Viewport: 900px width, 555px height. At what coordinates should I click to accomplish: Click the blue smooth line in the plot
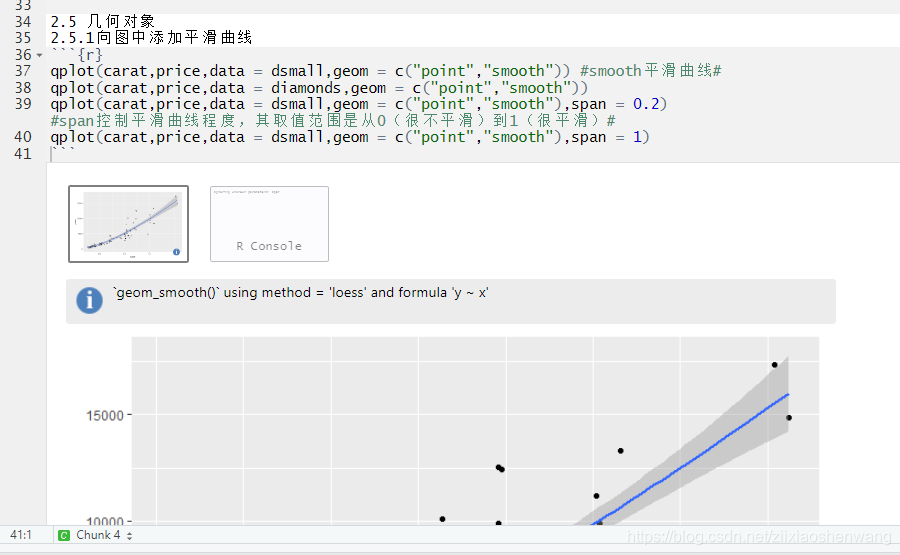[x=690, y=459]
